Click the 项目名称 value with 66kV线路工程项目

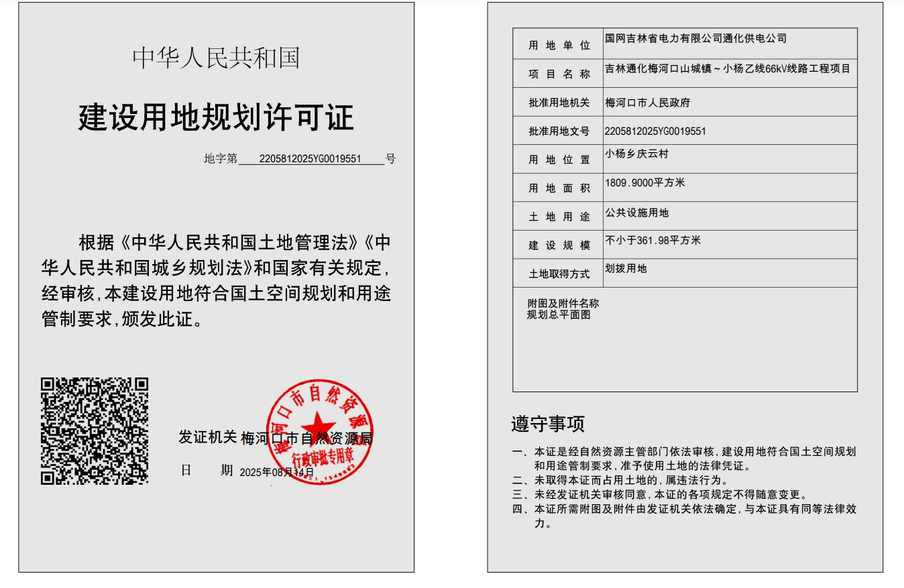click(727, 68)
